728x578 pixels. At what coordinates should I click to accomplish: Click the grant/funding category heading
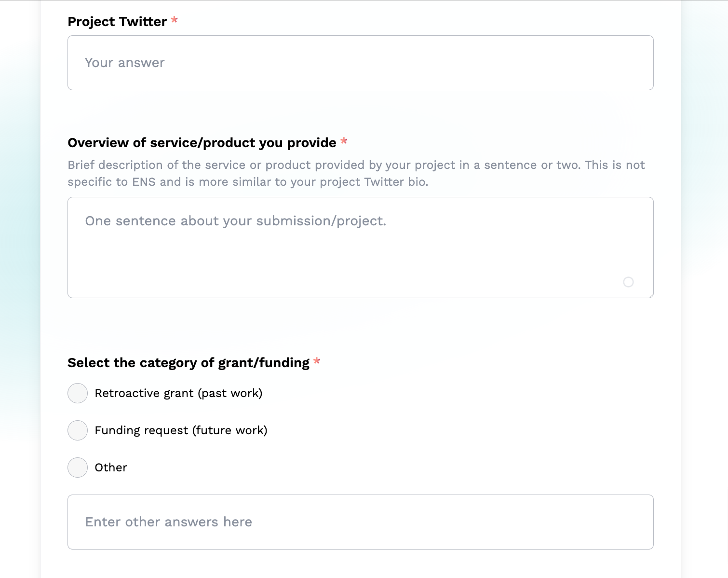(x=189, y=363)
